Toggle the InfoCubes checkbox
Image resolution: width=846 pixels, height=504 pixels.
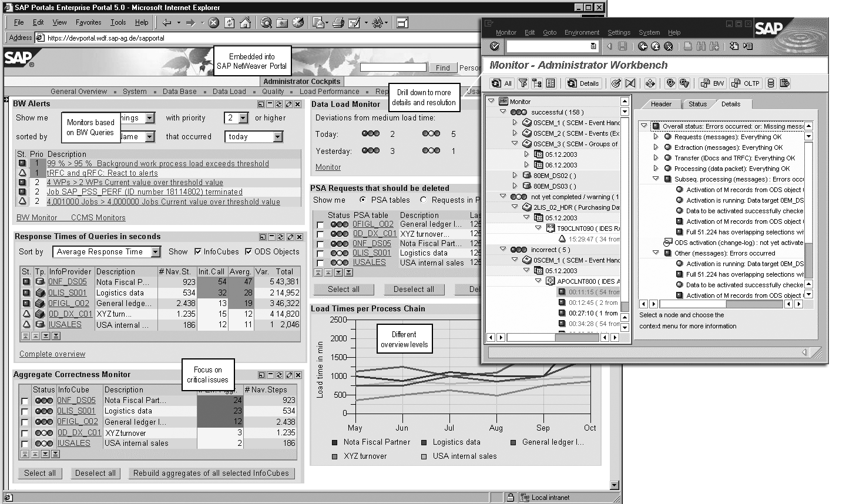pyautogui.click(x=198, y=251)
